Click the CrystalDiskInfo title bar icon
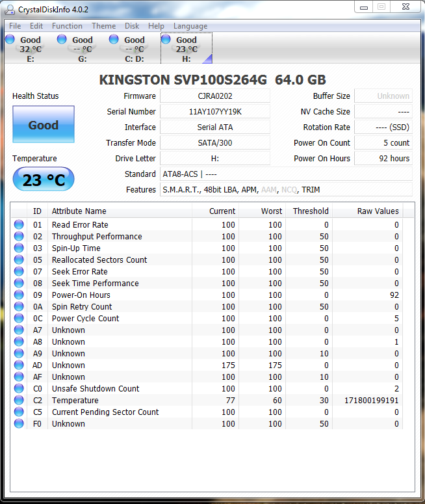 pos(10,10)
